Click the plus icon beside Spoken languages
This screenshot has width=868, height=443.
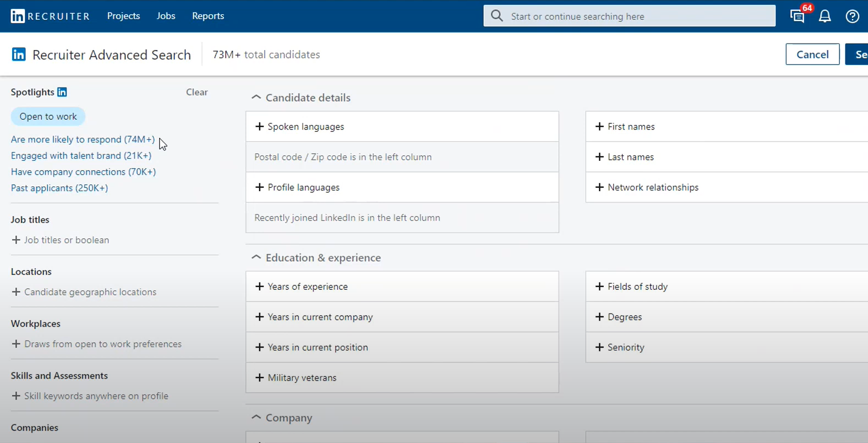tap(260, 127)
